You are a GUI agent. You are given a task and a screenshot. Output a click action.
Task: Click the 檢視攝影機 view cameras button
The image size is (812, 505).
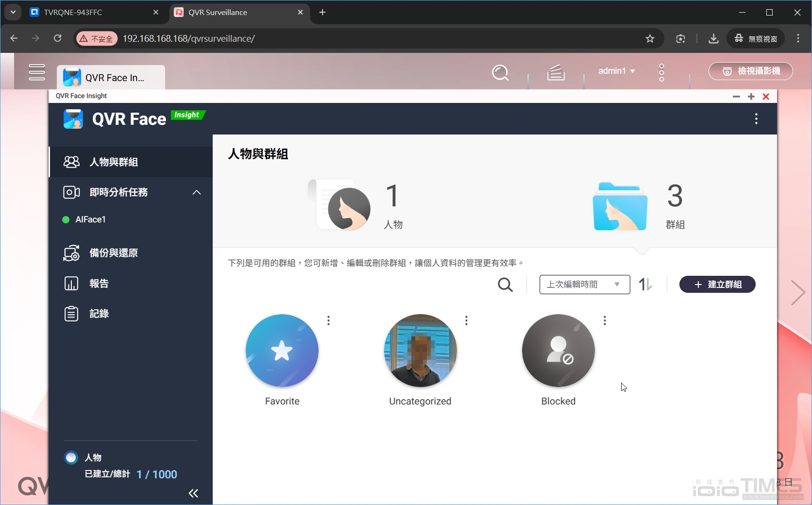750,71
